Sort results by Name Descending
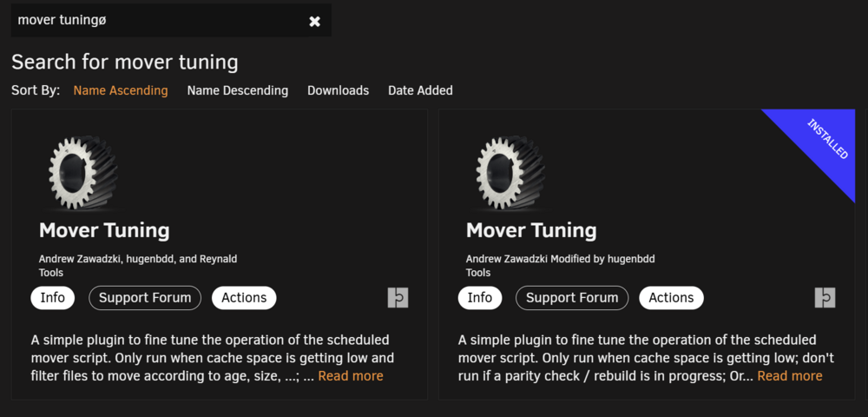The width and height of the screenshot is (868, 417). [x=238, y=90]
